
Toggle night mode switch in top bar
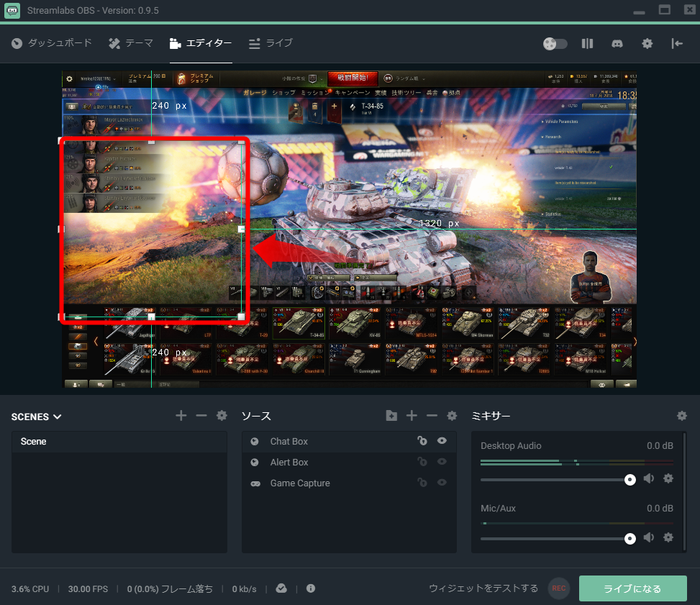(555, 44)
